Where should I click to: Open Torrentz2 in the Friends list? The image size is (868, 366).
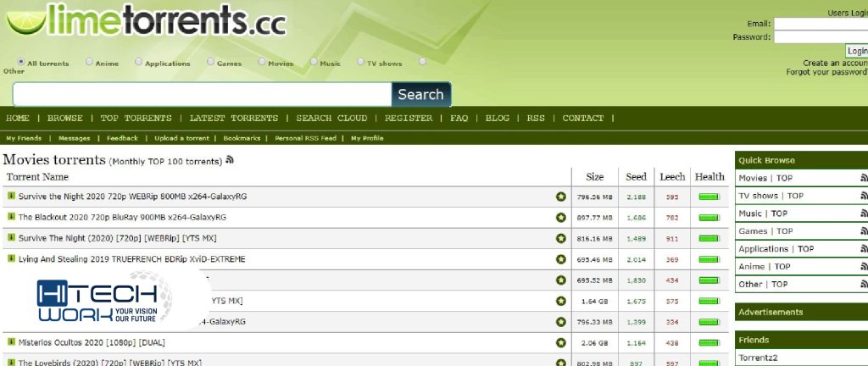tap(758, 358)
